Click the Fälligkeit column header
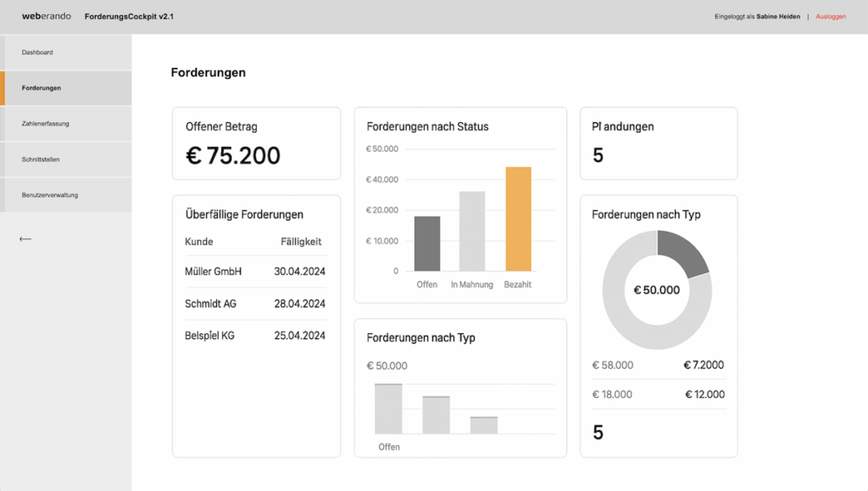 click(301, 242)
